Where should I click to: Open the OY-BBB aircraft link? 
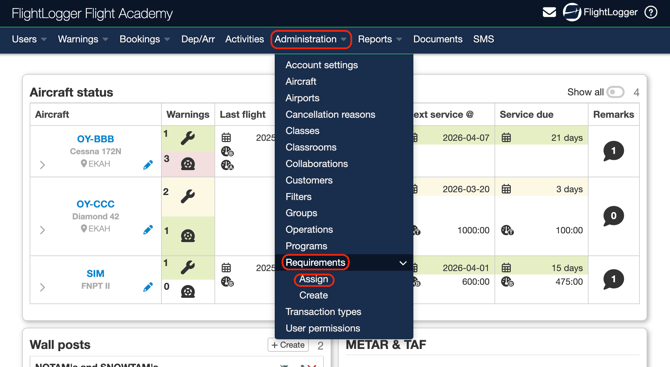(95, 139)
